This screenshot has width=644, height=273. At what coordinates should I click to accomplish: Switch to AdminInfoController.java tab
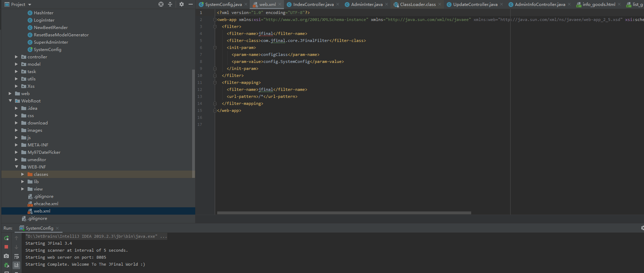[x=540, y=4]
